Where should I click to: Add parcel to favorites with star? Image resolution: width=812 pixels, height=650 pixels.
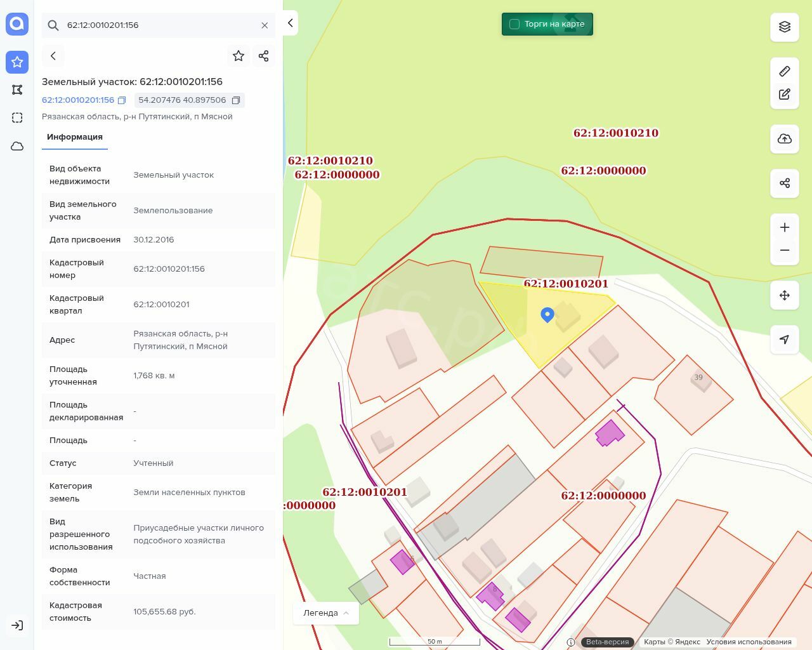click(x=239, y=56)
